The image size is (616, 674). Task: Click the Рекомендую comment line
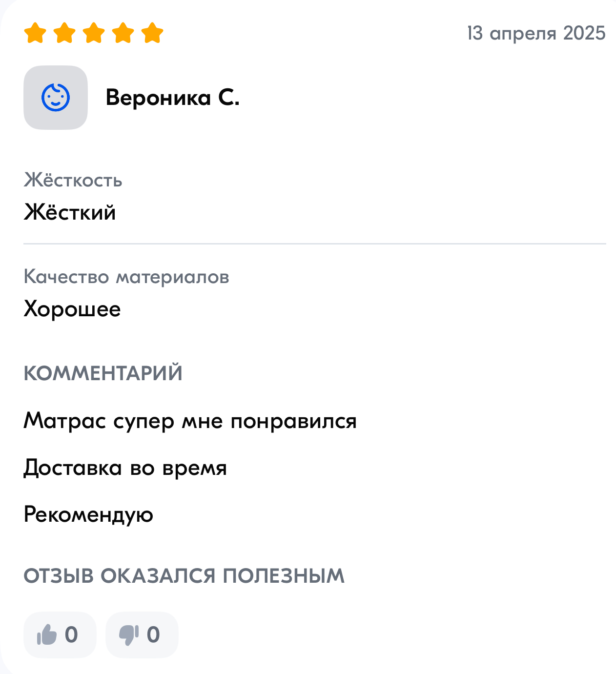(88, 514)
